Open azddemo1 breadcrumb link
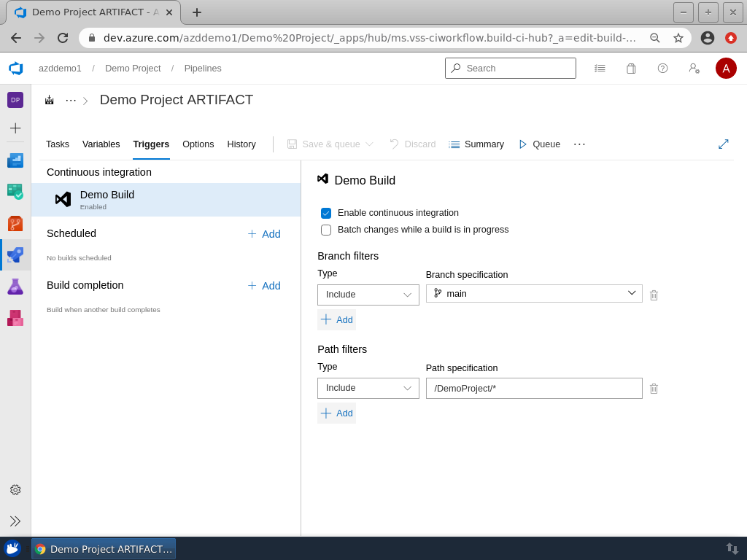 (x=60, y=69)
